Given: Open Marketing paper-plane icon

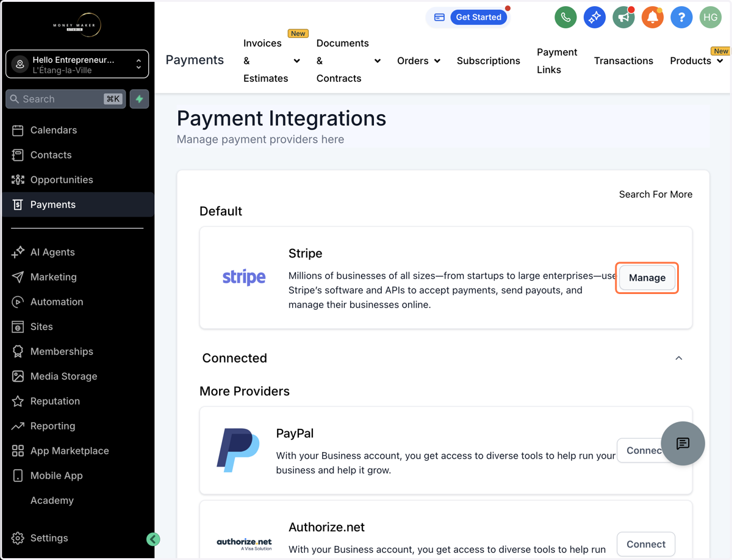Looking at the screenshot, I should point(18,277).
